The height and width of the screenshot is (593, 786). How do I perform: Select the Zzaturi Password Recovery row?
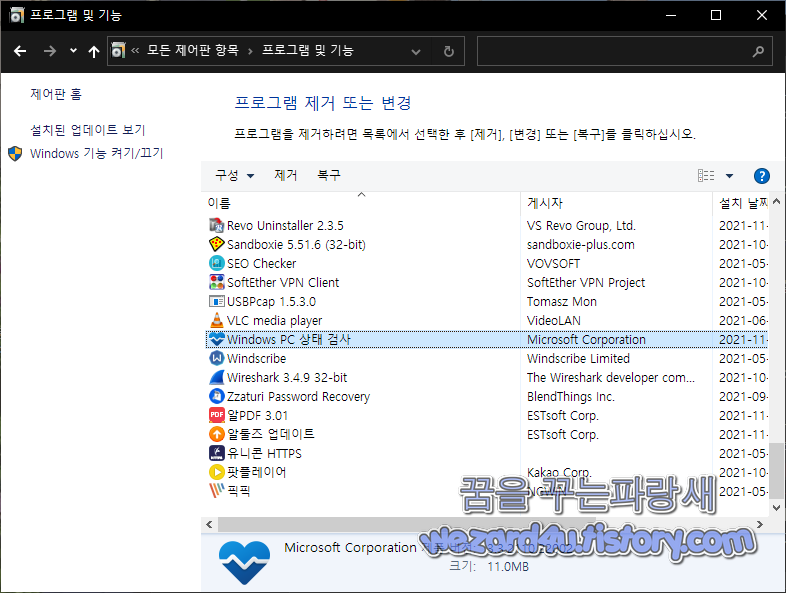click(486, 396)
